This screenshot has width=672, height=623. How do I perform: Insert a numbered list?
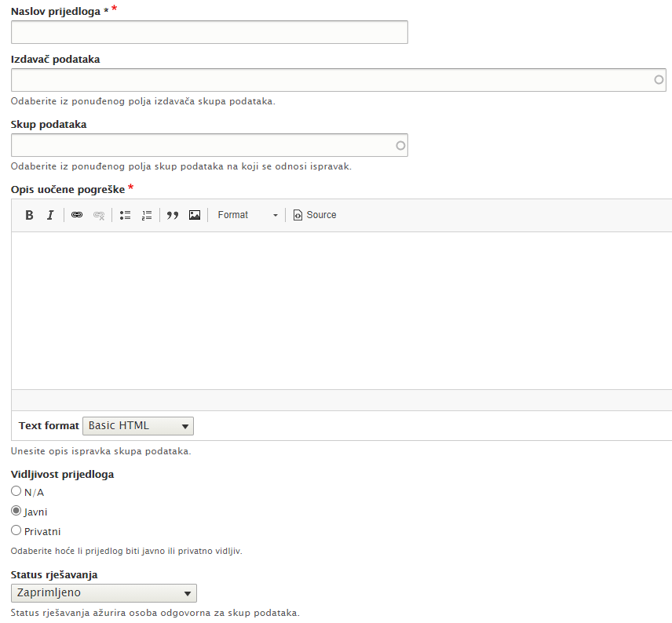pyautogui.click(x=146, y=215)
